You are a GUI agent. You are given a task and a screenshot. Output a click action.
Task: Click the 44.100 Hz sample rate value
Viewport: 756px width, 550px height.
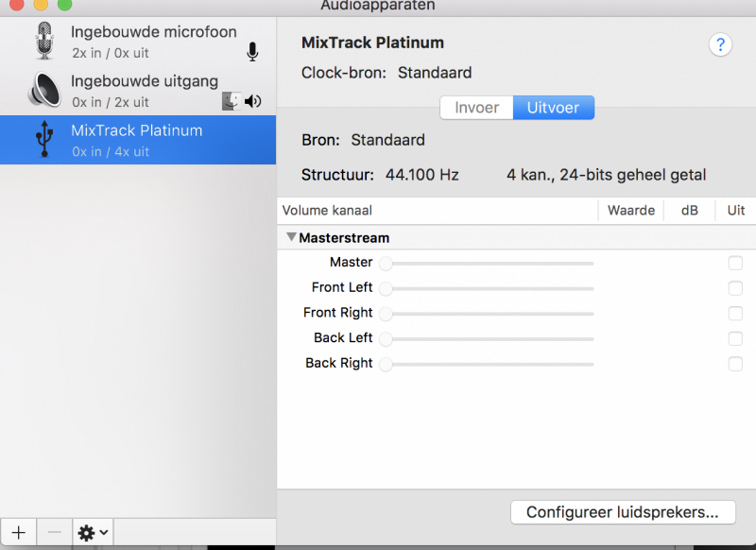(x=421, y=175)
